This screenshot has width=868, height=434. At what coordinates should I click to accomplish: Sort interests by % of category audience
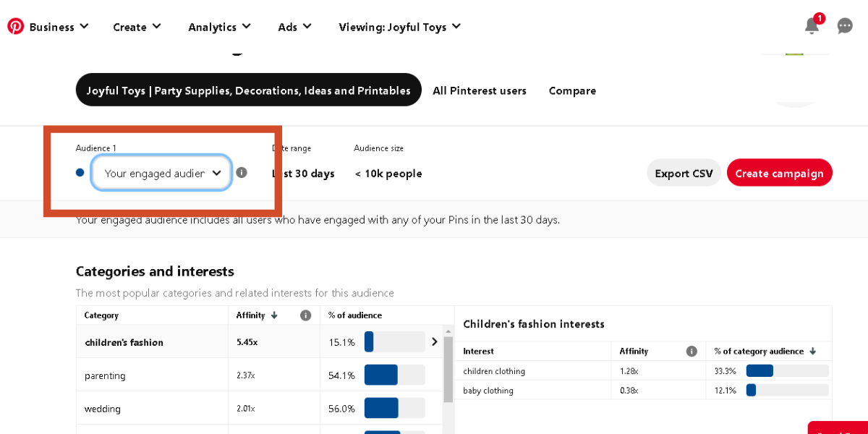pyautogui.click(x=812, y=352)
